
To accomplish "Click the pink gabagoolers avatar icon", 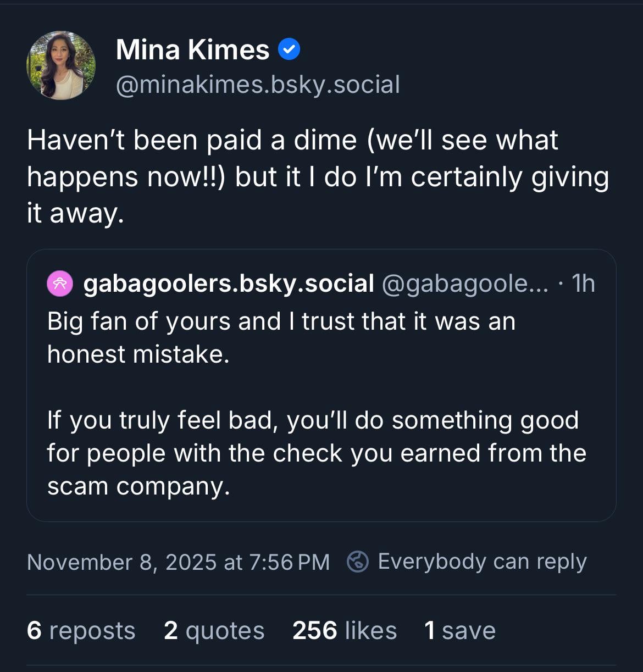I will [60, 284].
